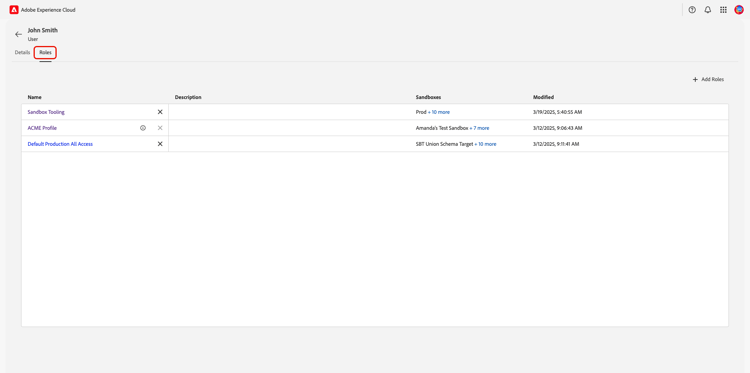Click the date 3/19/2025, 5:40:55 AM
This screenshot has width=750, height=373.
coord(557,112)
